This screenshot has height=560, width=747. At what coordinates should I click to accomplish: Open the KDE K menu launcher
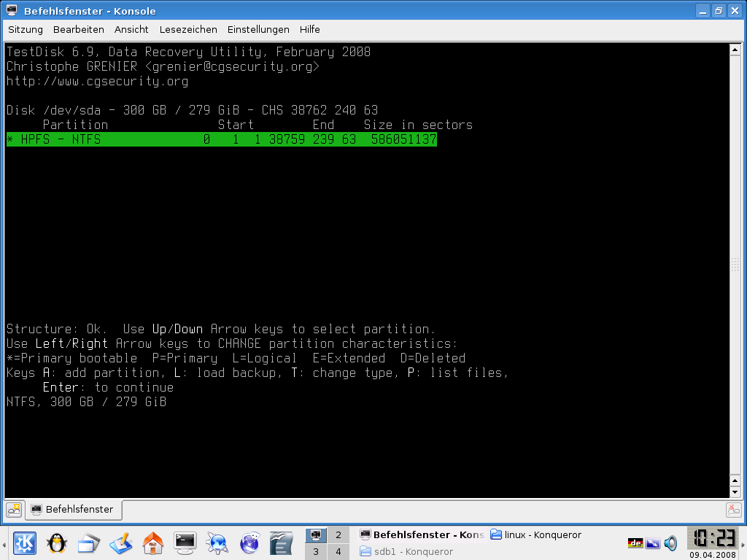(x=25, y=543)
